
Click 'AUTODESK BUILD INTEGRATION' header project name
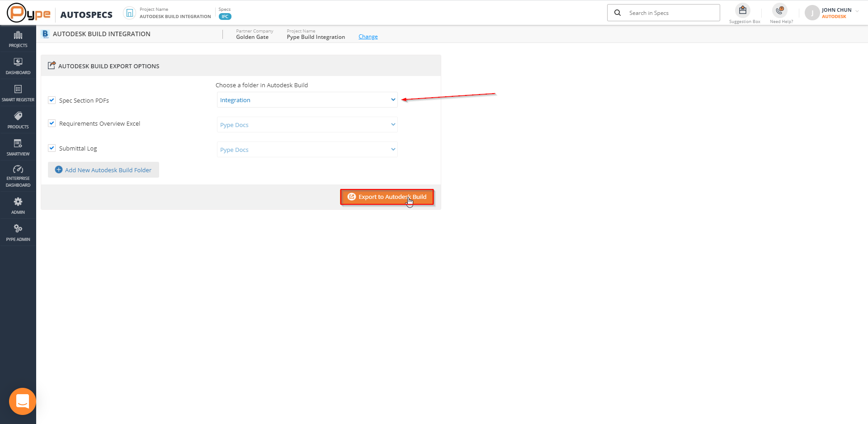pyautogui.click(x=175, y=17)
